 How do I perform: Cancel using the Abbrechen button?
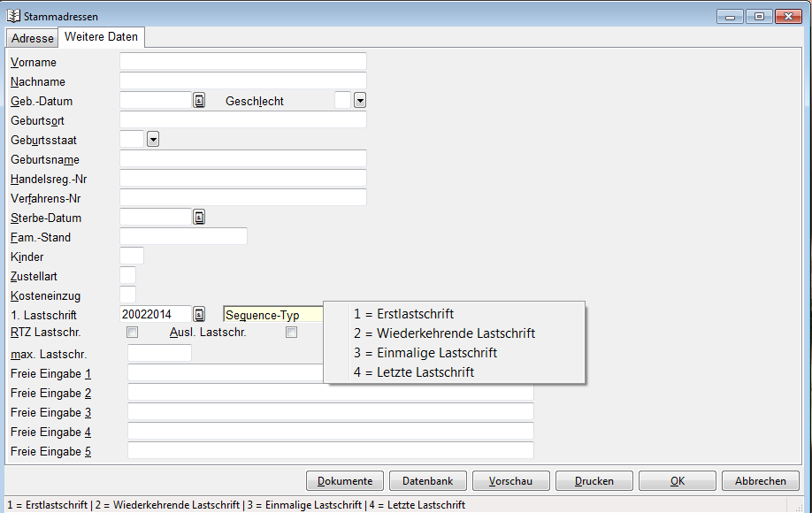click(x=760, y=481)
